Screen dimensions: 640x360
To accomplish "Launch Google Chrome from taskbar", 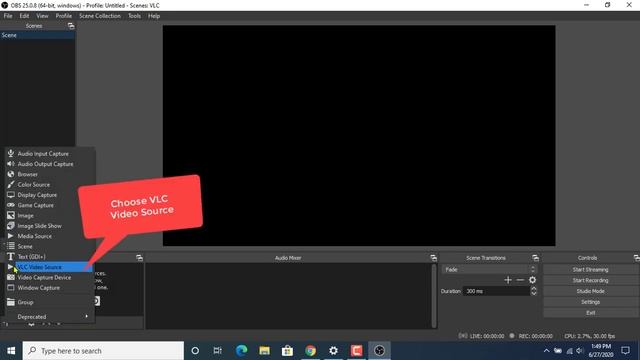I will (311, 351).
